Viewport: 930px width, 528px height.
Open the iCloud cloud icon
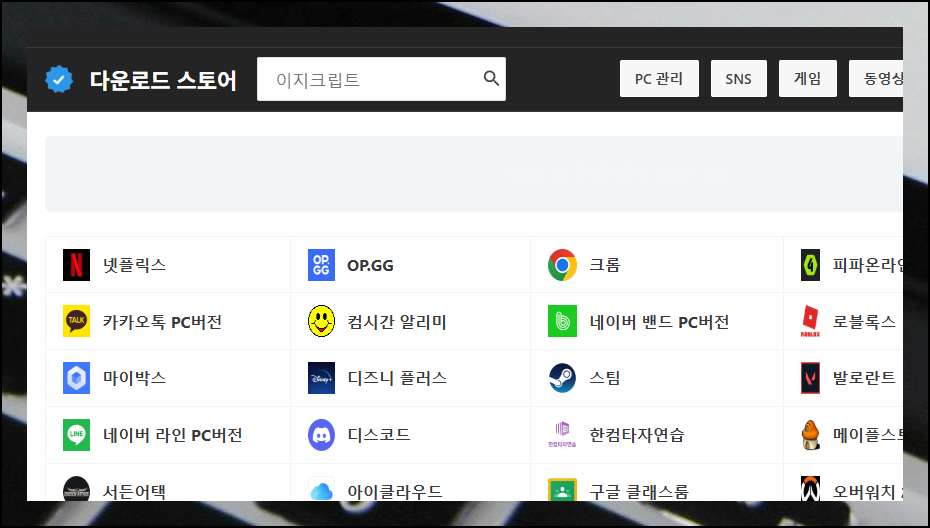[x=321, y=488]
